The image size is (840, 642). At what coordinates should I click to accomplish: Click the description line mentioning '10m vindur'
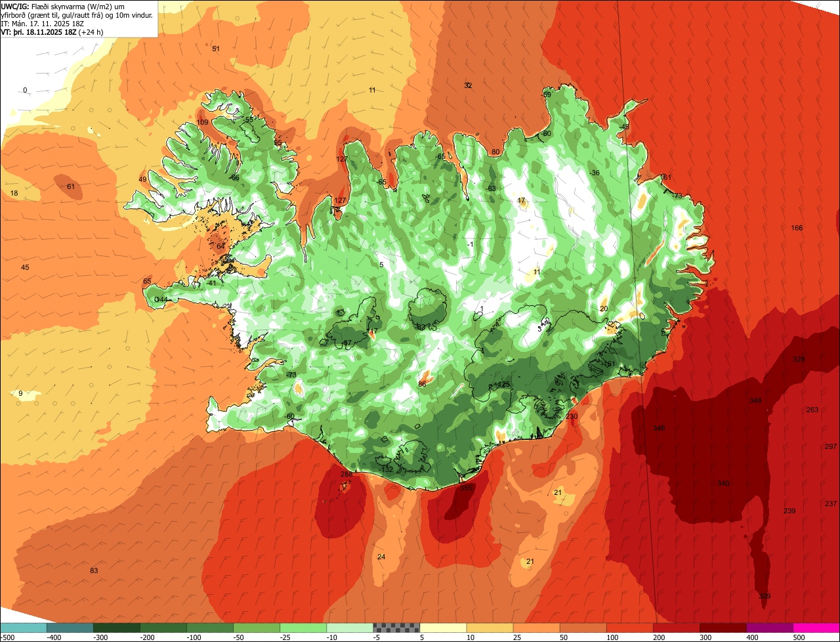77,14
